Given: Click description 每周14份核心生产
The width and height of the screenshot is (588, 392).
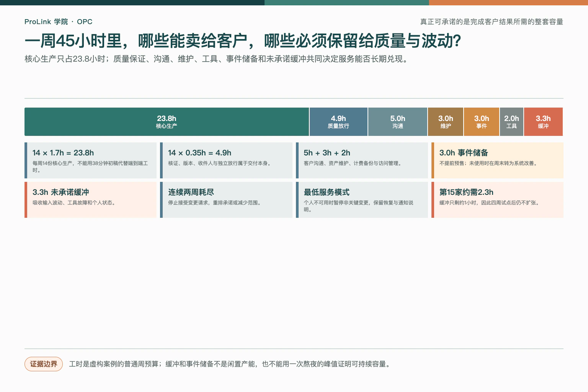Looking at the screenshot, I should [90, 167].
